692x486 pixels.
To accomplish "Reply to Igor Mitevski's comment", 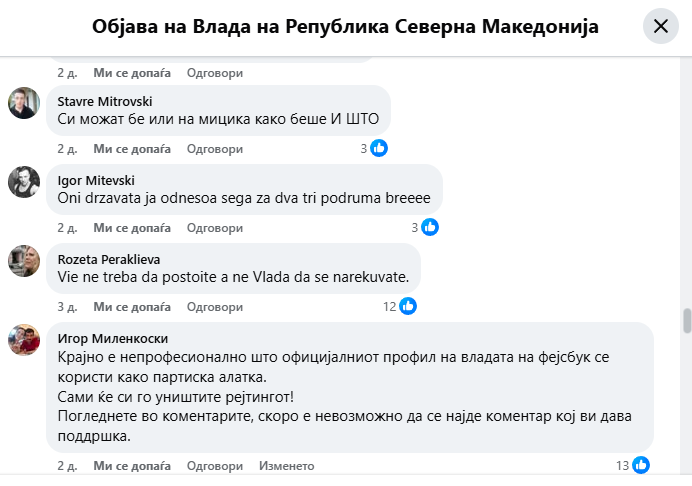I will 215,228.
